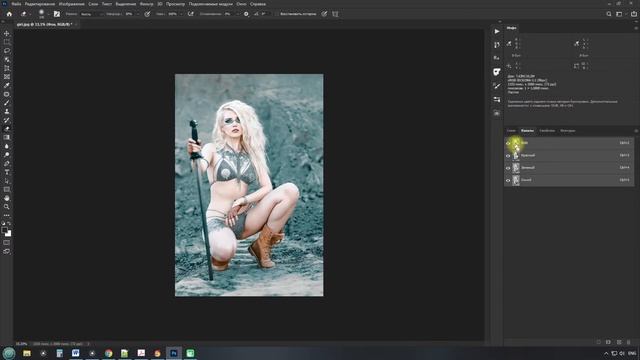Open the Фильтр menu
Image resolution: width=640 pixels, height=360 pixels.
[x=146, y=4]
